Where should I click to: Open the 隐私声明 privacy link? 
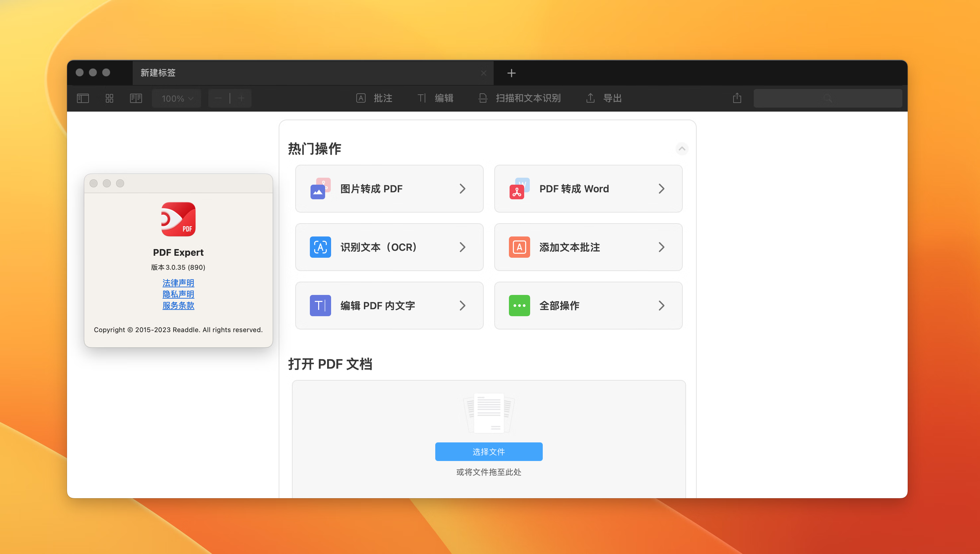(x=178, y=294)
